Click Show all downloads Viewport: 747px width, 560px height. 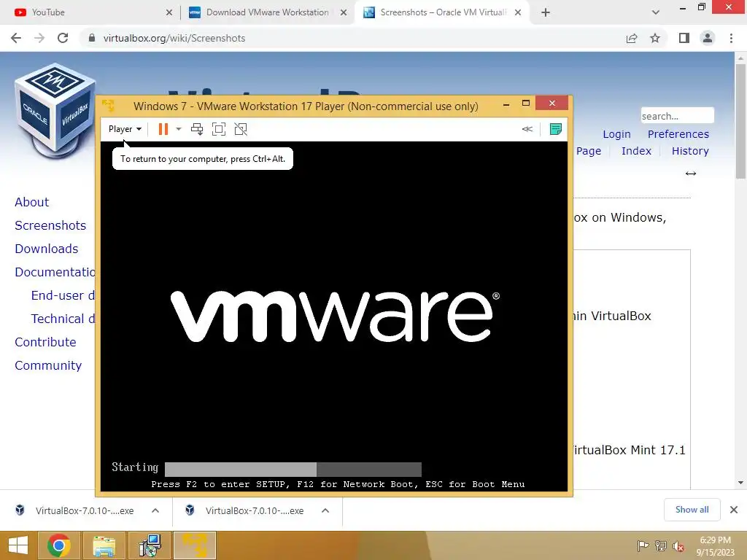tap(692, 510)
